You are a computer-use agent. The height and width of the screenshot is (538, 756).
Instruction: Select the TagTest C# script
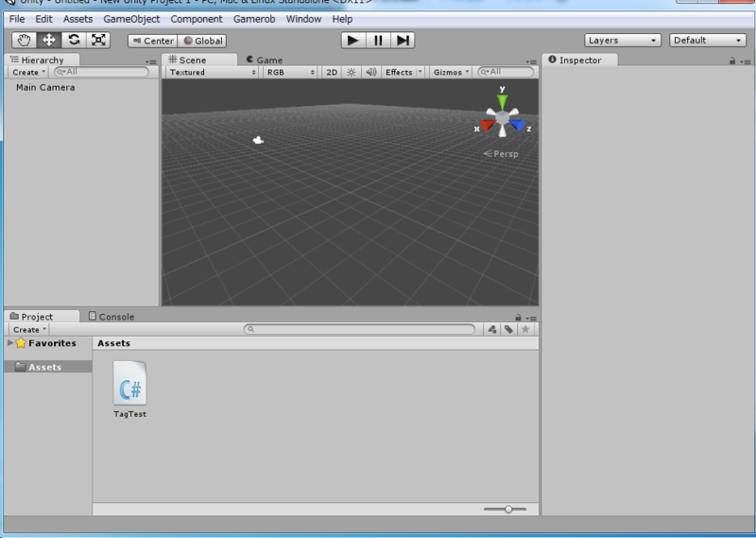tap(129, 390)
